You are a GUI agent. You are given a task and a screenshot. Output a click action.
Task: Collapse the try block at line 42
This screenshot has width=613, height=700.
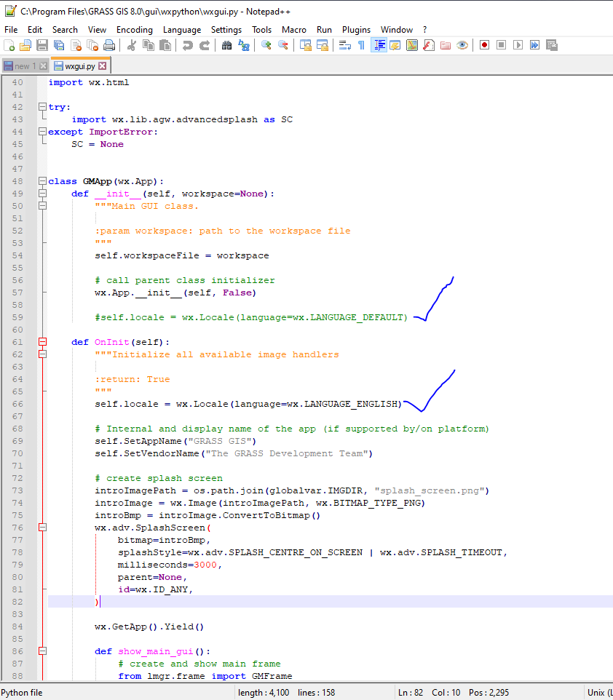point(42,107)
